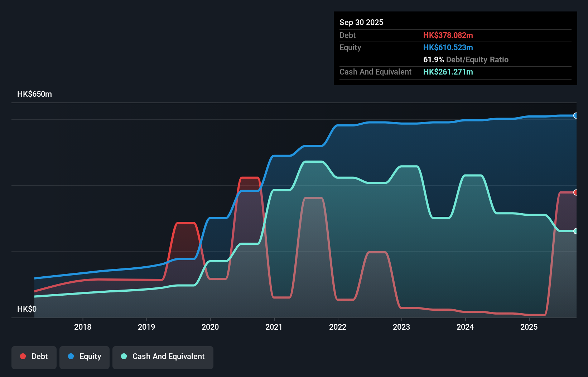
Task: Click the teal Cash And Equivalent dot
Action: pyautogui.click(x=124, y=356)
